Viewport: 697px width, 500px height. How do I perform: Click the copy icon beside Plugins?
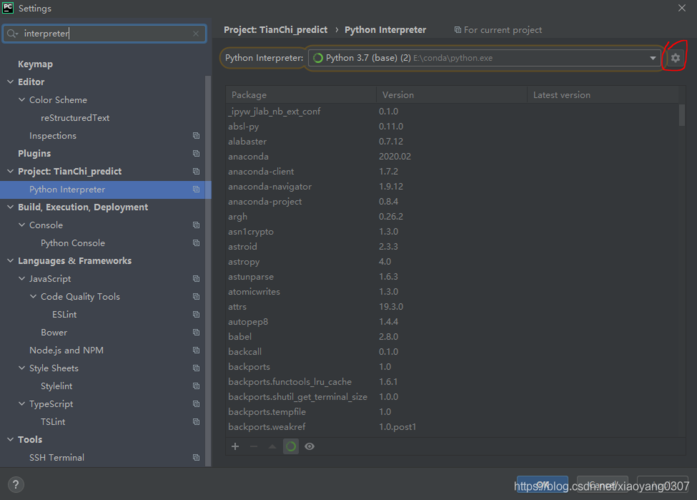196,154
